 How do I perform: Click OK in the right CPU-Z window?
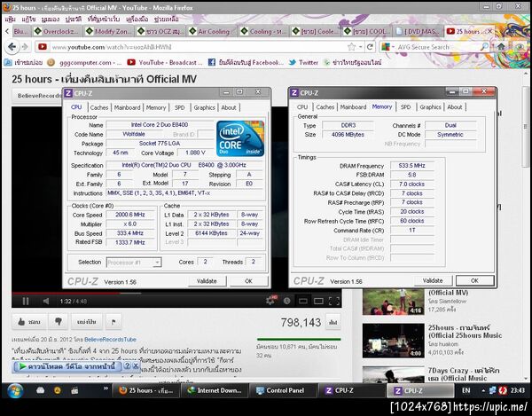474,280
